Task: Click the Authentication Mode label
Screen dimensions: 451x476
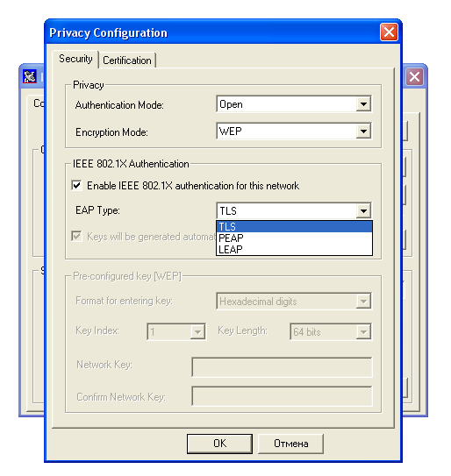Action: pos(119,105)
